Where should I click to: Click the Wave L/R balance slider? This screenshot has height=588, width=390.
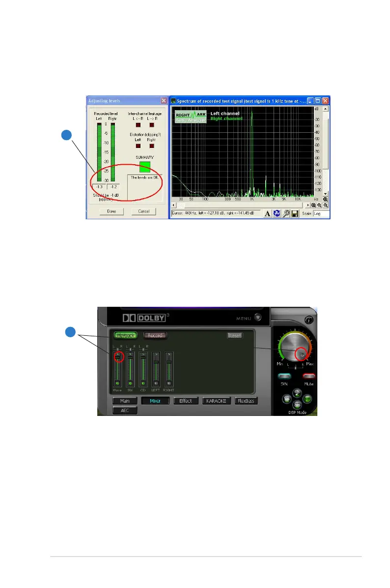pyautogui.click(x=117, y=349)
